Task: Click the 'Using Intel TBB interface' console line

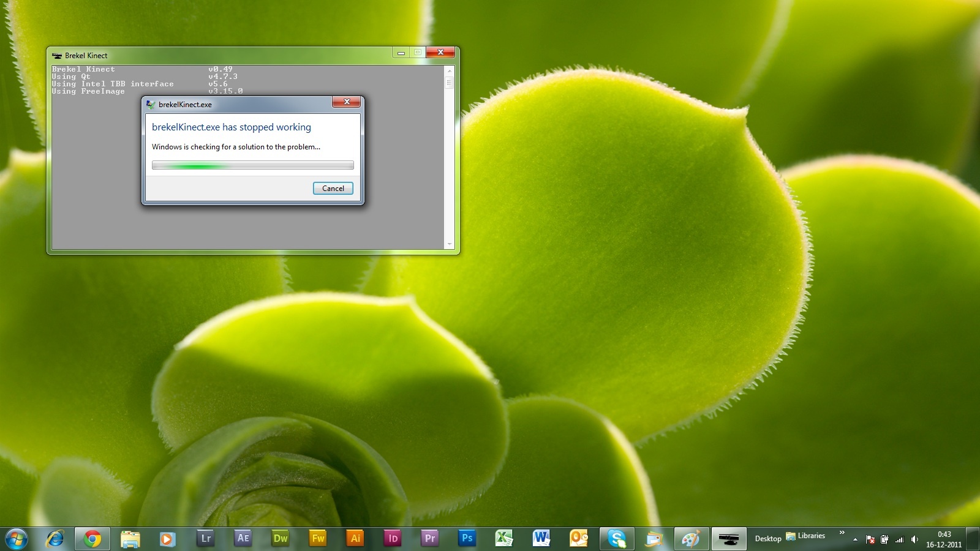Action: pyautogui.click(x=113, y=84)
